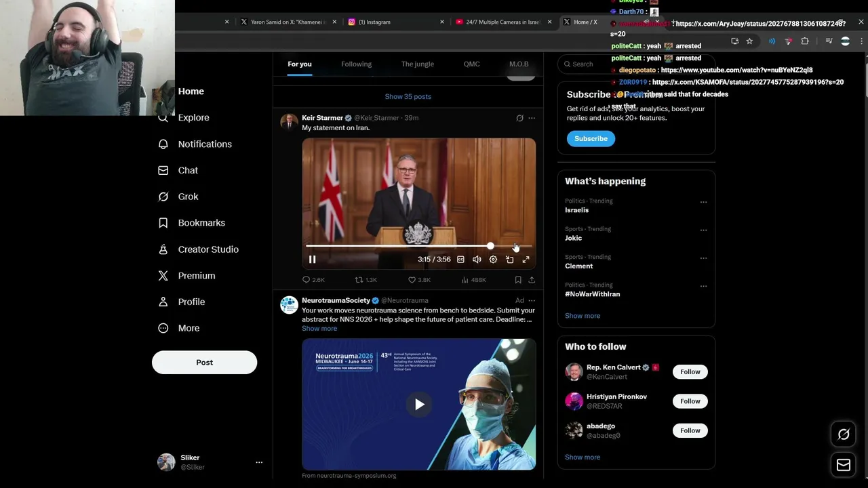Image resolution: width=868 pixels, height=488 pixels.
Task: Open browser extensions puzzle icon
Action: pos(805,41)
